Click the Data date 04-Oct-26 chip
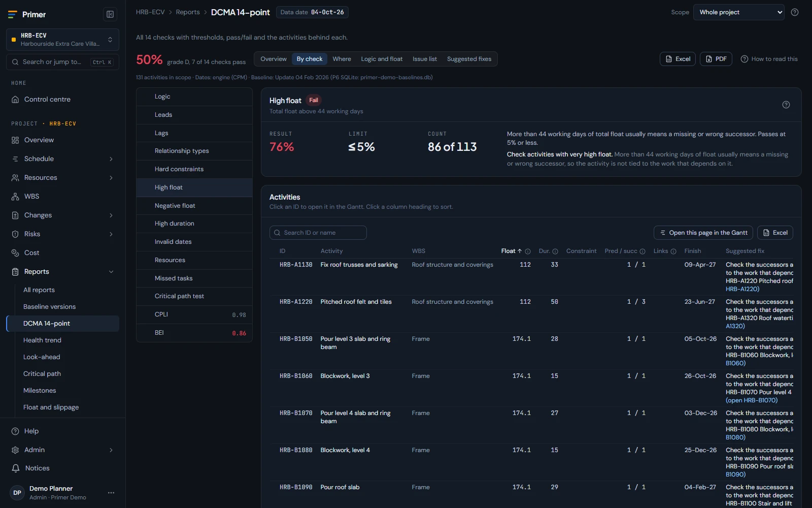The width and height of the screenshot is (812, 508). coord(312,12)
